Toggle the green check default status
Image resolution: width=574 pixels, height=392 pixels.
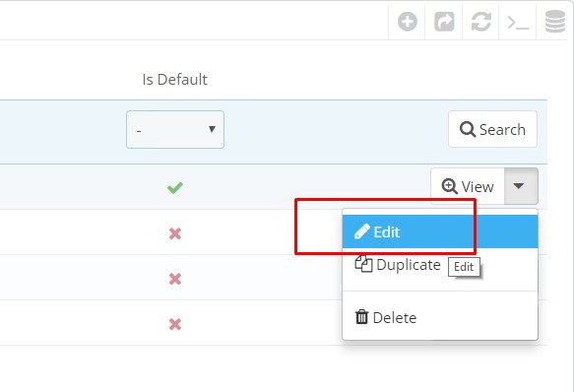pos(175,188)
